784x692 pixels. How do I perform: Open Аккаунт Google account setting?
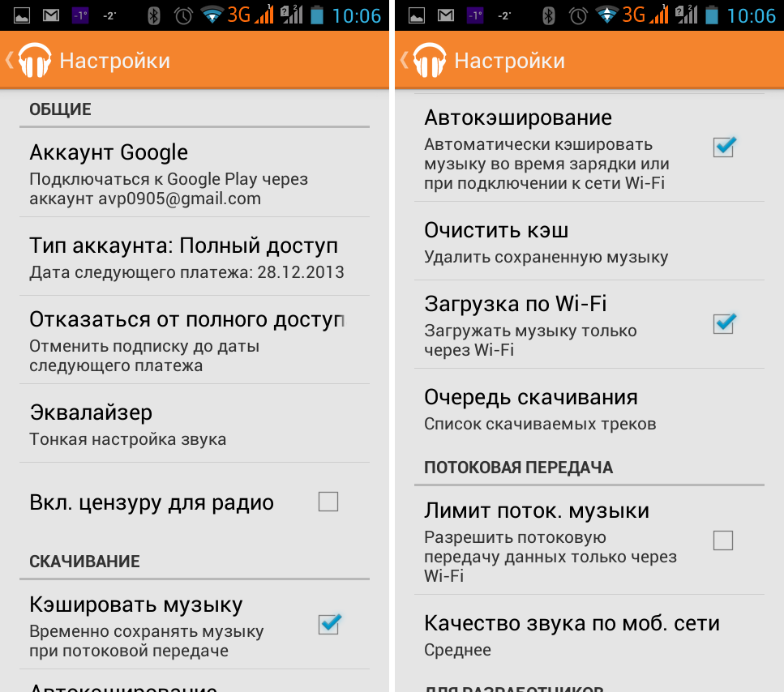click(x=195, y=173)
